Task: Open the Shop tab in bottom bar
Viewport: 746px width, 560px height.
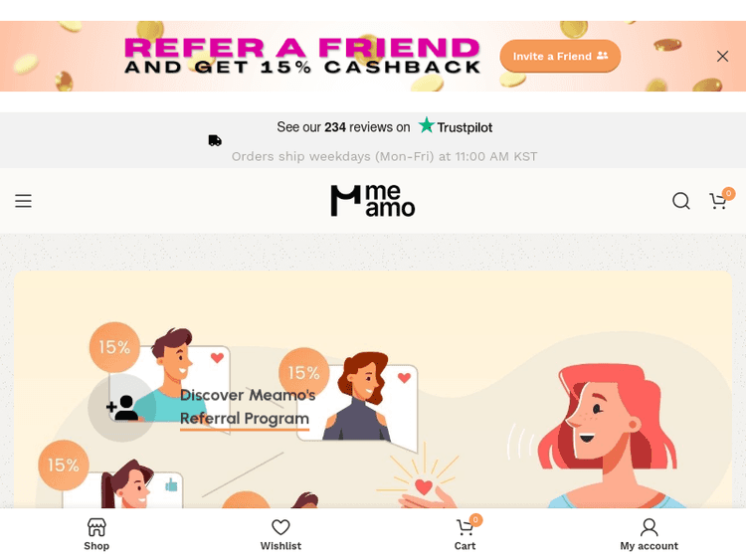Action: point(96,534)
